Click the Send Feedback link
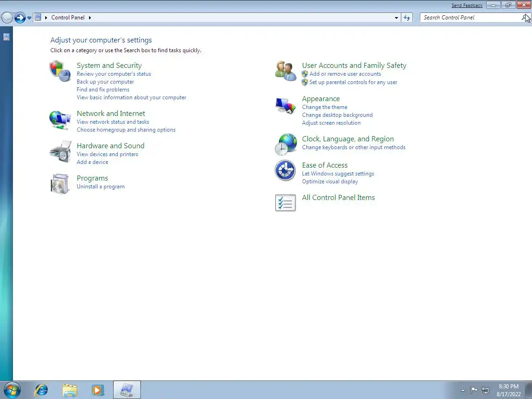This screenshot has width=532, height=399. (467, 6)
